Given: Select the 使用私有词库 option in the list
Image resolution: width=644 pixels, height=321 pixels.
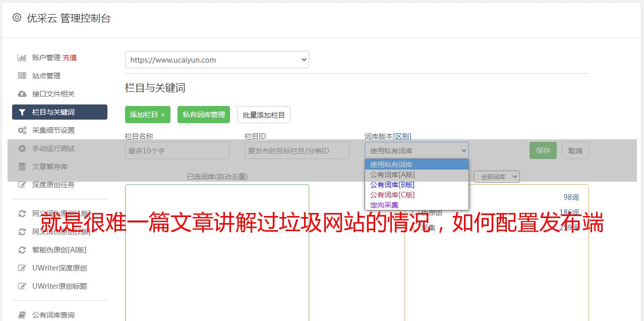Looking at the screenshot, I should click(417, 165).
